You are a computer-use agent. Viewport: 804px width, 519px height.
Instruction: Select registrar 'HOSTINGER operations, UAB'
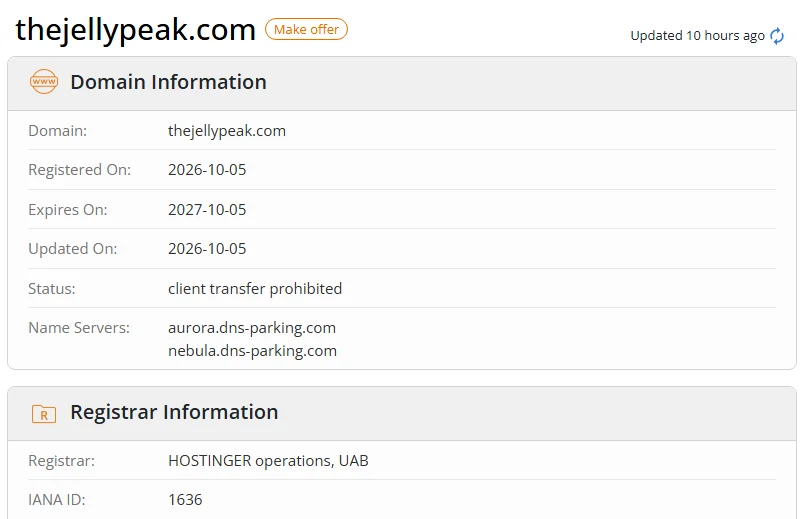(268, 461)
